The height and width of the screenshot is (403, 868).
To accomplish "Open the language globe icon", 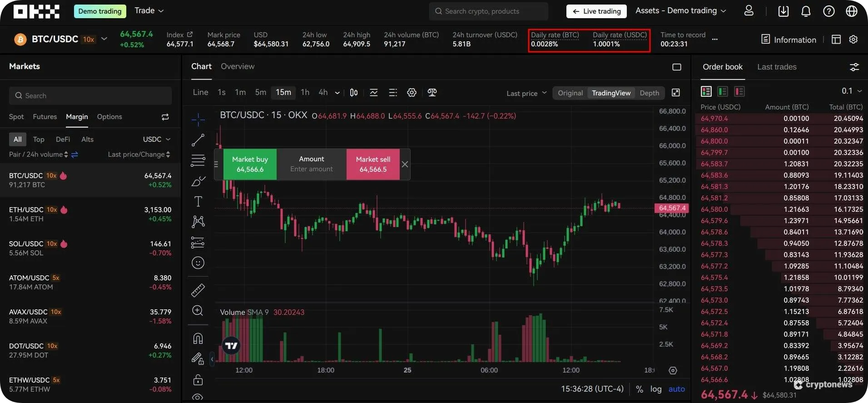I will coord(852,11).
